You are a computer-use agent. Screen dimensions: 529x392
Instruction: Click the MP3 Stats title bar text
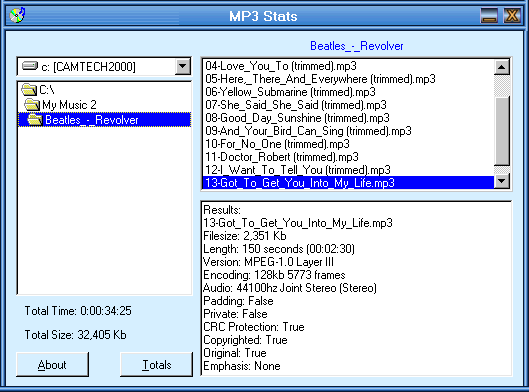click(263, 16)
